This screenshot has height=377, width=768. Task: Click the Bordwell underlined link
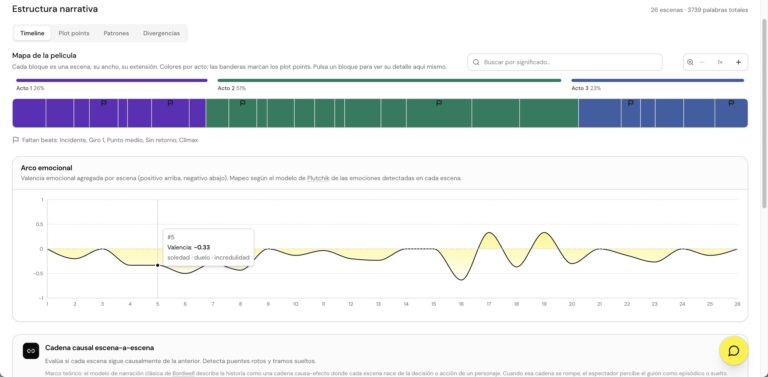(182, 374)
